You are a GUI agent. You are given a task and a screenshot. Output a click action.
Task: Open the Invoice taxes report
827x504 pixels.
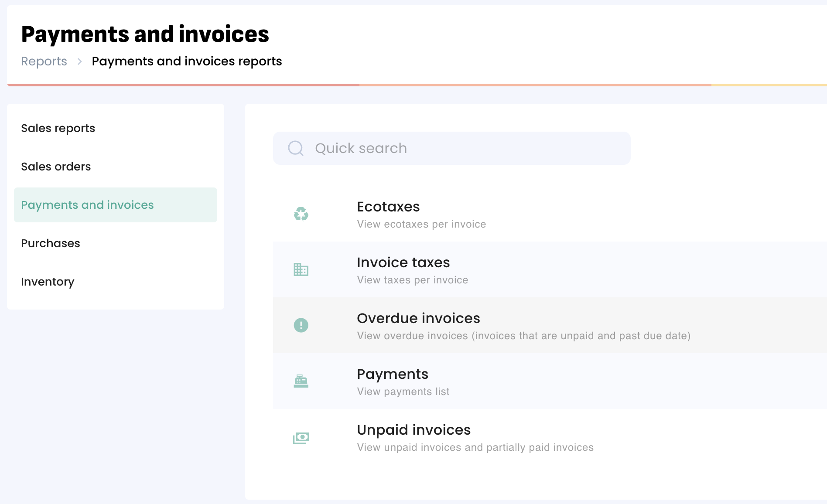pos(403,263)
